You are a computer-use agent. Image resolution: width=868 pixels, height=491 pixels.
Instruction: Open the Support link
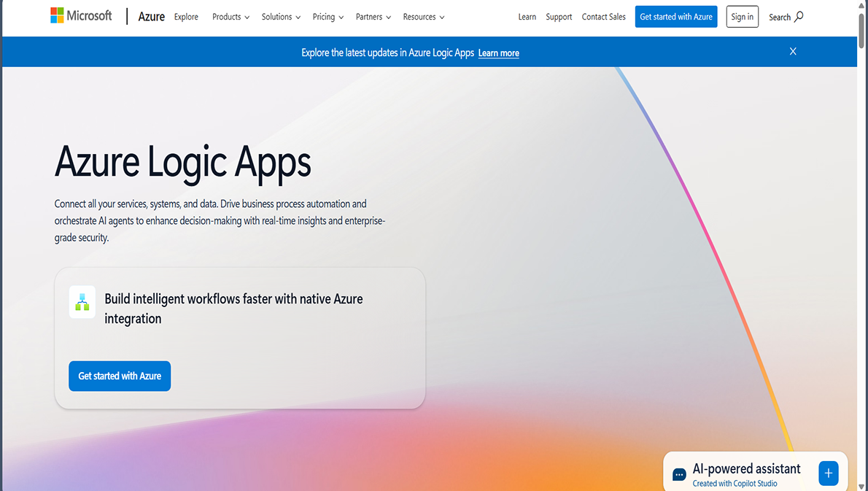[559, 17]
